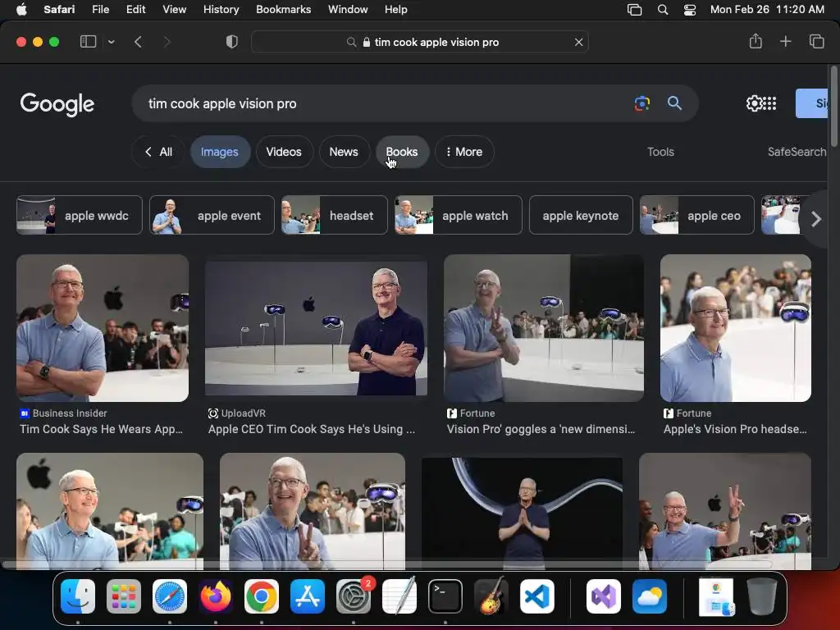Open the Bookmarks menu
This screenshot has width=840, height=630.
tap(283, 10)
